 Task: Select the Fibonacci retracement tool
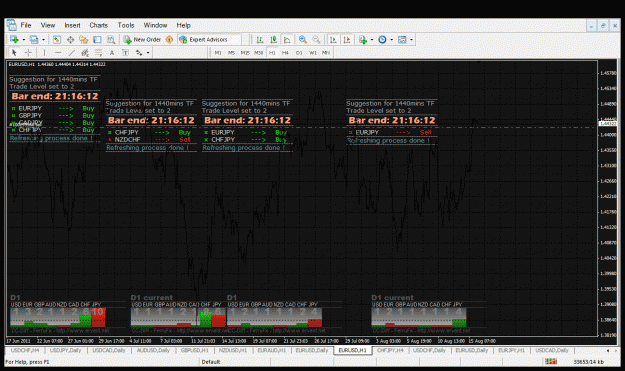click(x=98, y=53)
